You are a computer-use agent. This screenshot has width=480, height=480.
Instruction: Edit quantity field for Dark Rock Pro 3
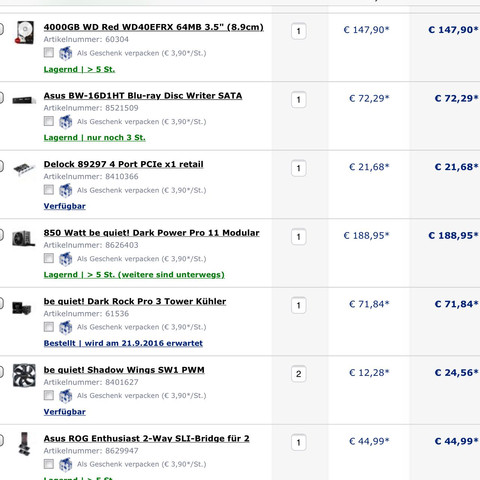299,305
